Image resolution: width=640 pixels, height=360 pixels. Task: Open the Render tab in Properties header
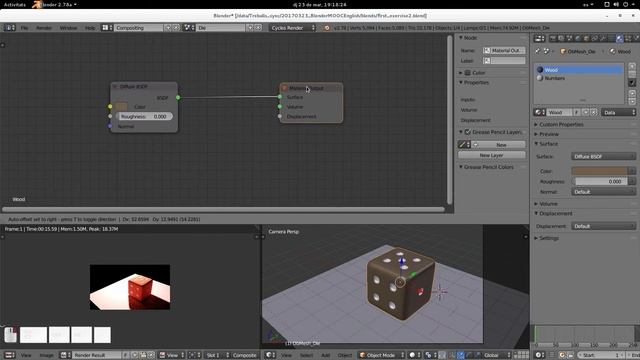point(553,38)
